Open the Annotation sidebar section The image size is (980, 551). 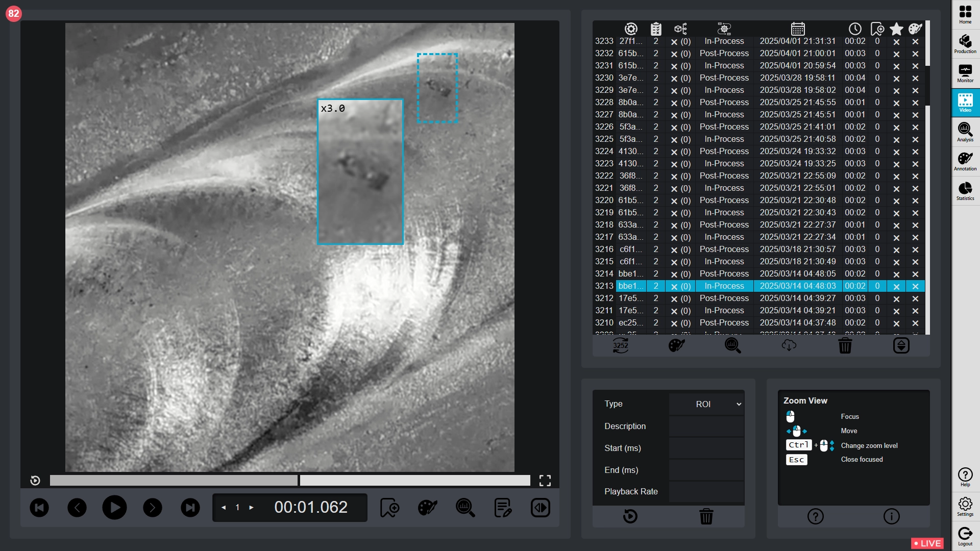click(965, 161)
